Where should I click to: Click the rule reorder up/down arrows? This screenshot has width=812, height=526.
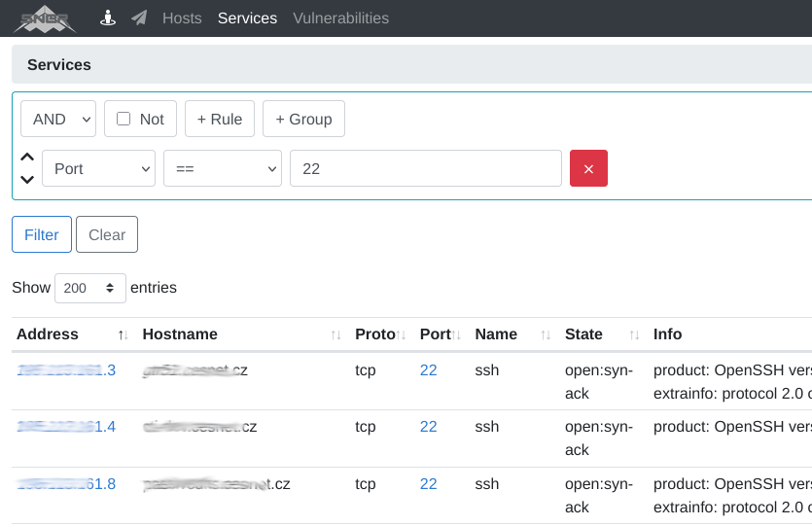tap(27, 168)
